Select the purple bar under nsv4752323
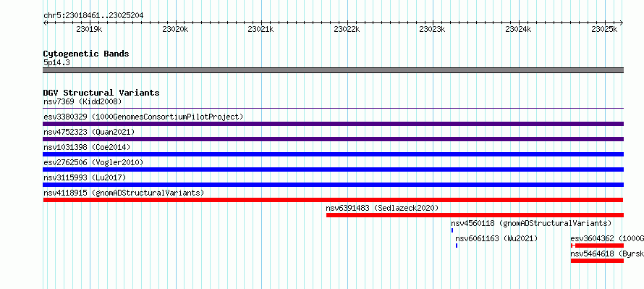 [334, 139]
